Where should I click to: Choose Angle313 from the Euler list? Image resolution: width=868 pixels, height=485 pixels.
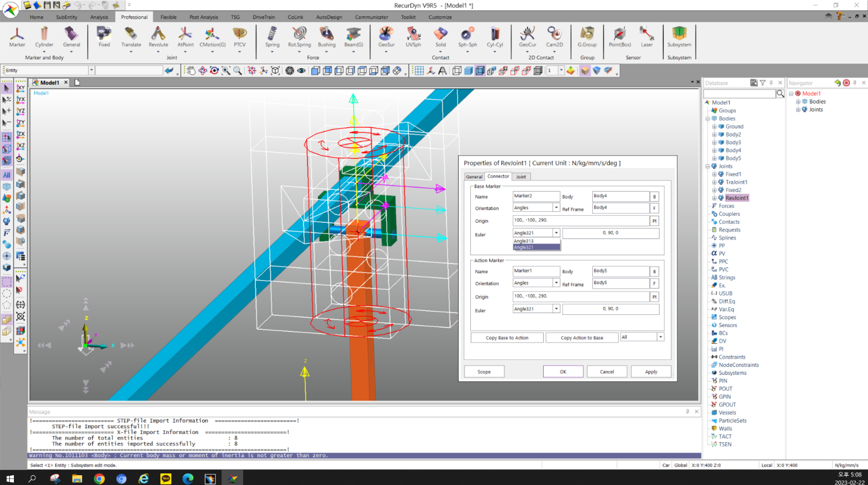pos(536,241)
